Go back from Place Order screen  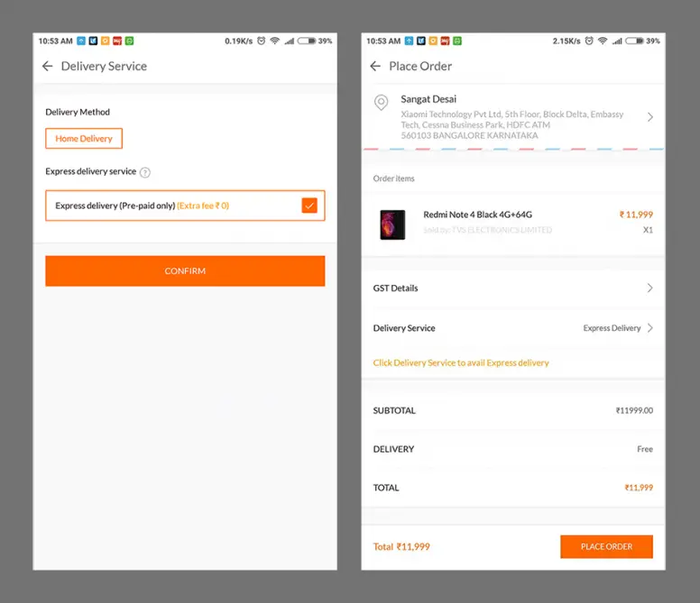(x=375, y=67)
